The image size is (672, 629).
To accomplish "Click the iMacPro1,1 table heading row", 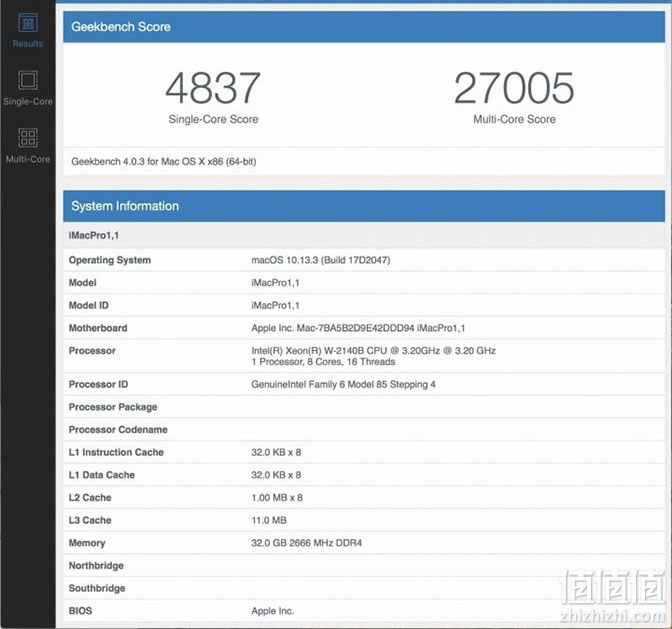I will pyautogui.click(x=364, y=235).
